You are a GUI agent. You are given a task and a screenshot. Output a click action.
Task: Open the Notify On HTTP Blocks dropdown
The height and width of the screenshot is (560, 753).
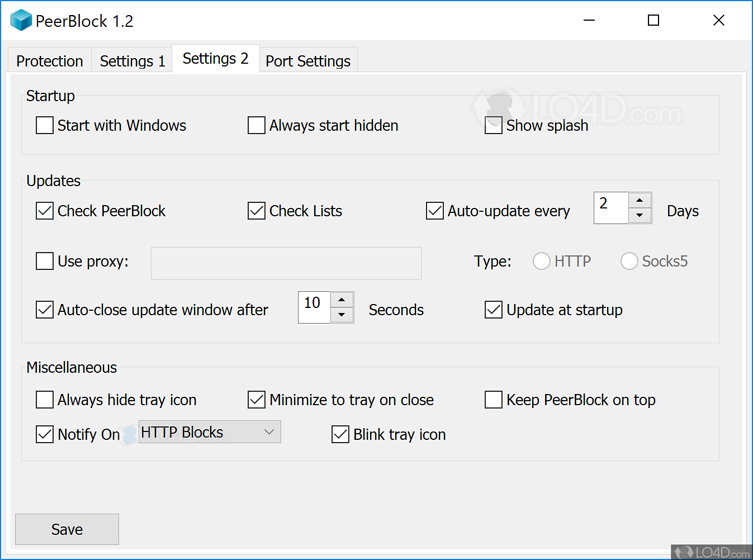click(210, 432)
